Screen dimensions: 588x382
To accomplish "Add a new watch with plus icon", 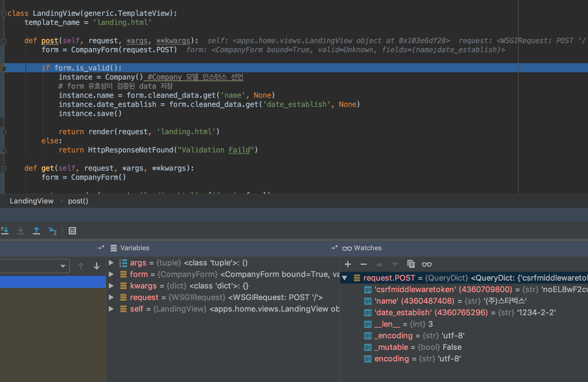I will point(348,264).
